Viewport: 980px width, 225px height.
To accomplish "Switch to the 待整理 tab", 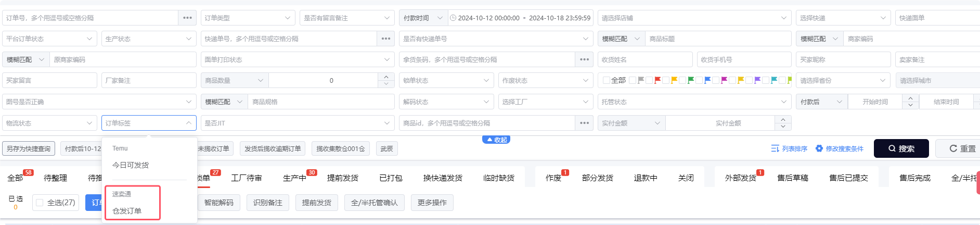I will click(55, 178).
